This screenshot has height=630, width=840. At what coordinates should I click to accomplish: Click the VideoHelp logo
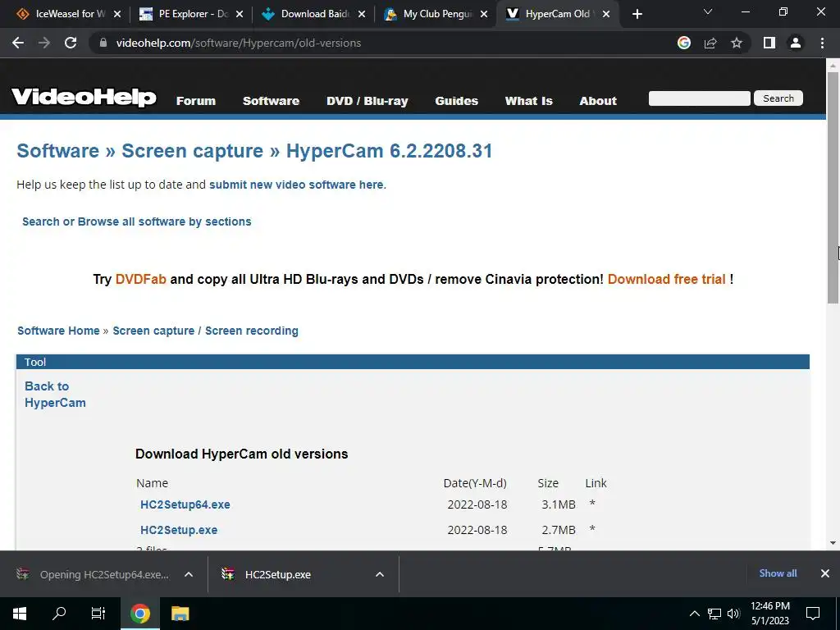point(84,97)
